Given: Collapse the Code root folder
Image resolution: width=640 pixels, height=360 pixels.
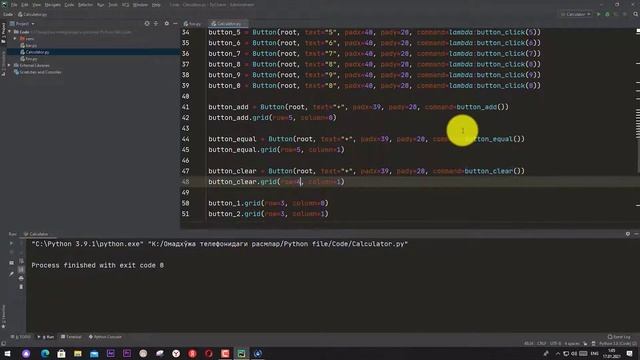Looking at the screenshot, I should point(10,32).
